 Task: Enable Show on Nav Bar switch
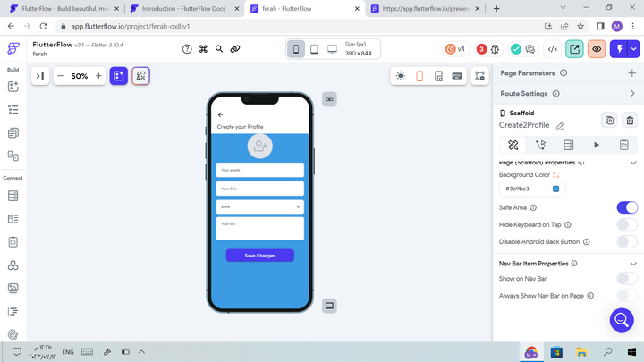coord(627,279)
